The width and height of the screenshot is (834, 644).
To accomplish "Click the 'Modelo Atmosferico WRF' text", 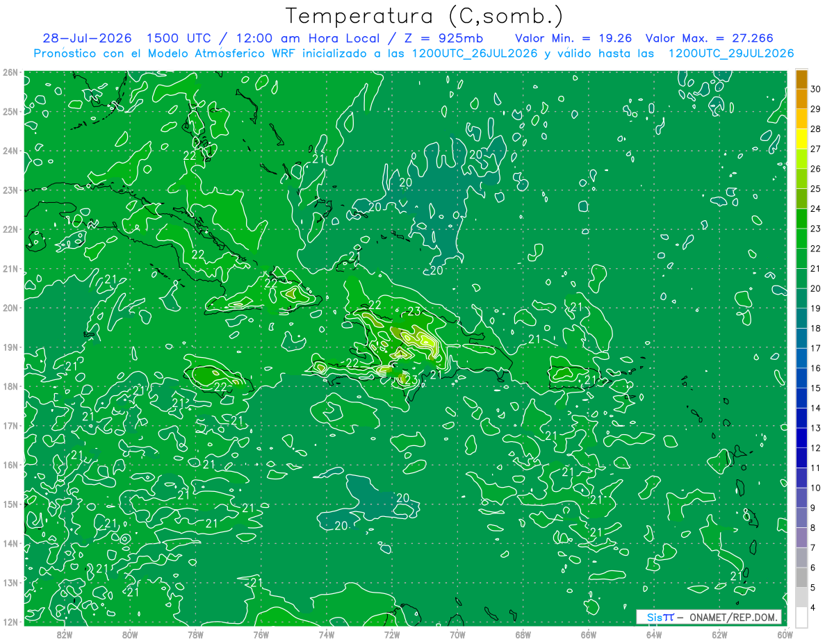I will 222,53.
